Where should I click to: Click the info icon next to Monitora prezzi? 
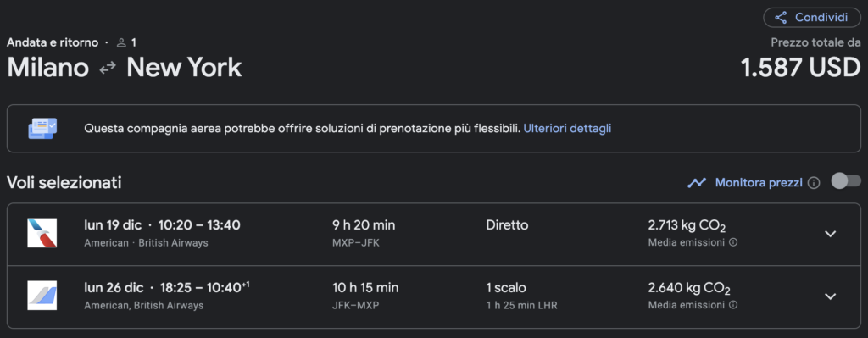(x=813, y=182)
